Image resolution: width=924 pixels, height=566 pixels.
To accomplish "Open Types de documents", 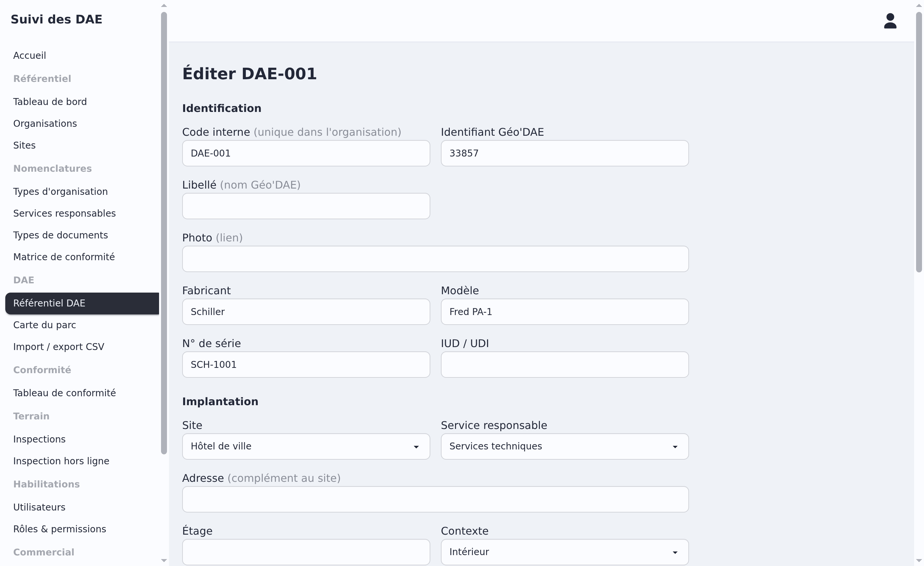I will (82, 235).
